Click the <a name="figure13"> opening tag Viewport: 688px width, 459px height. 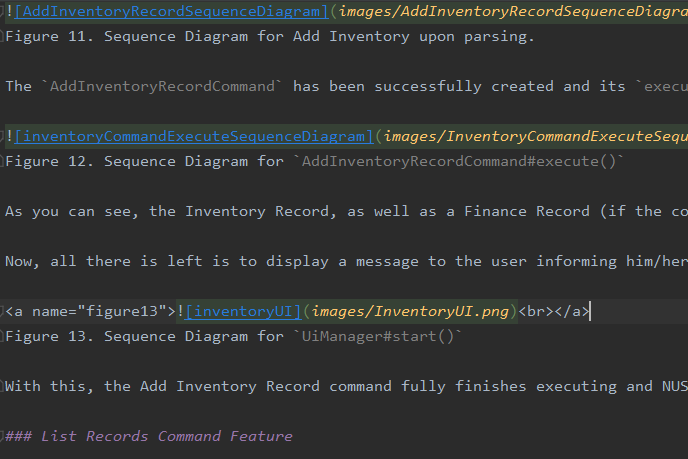click(90, 312)
